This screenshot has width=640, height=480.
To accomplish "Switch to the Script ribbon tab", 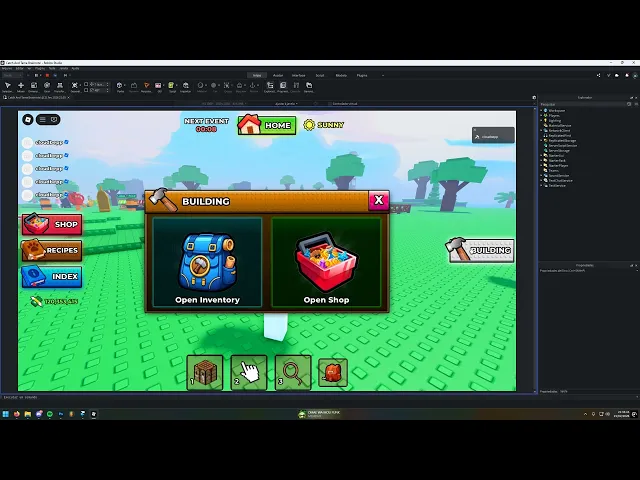I will point(320,76).
